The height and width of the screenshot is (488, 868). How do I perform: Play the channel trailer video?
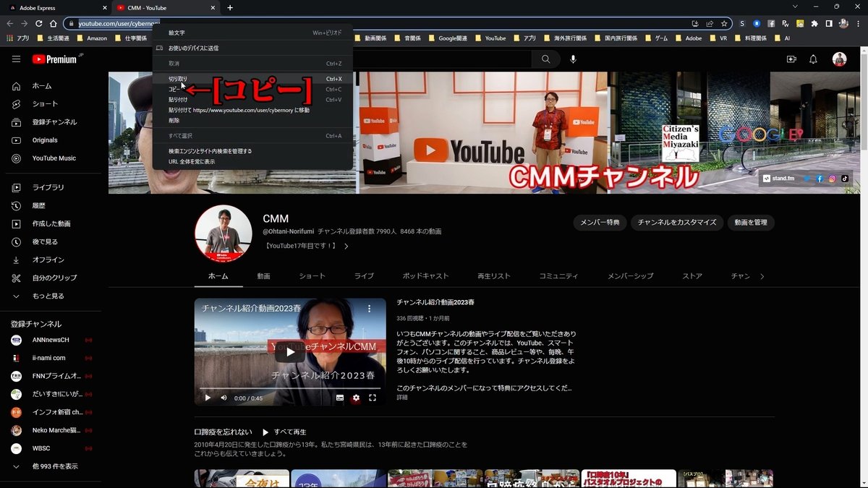point(289,352)
